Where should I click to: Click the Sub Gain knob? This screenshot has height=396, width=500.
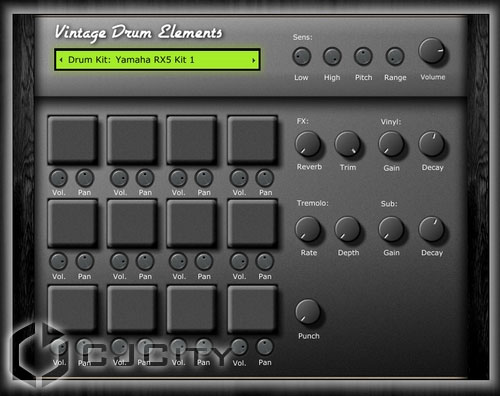click(x=391, y=229)
